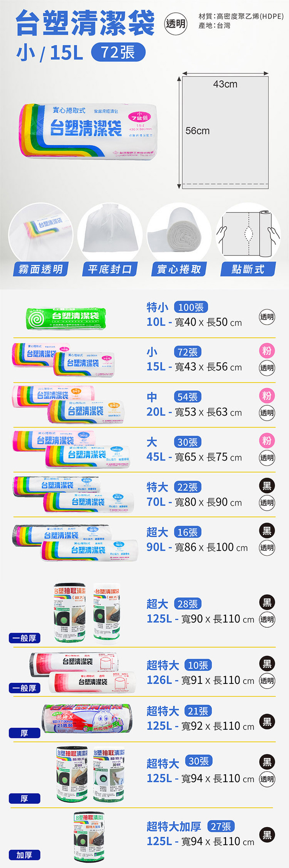The image size is (289, 868).
Task: Click the 43cm by 56cm bag size diagram
Action: pyautogui.click(x=225, y=131)
